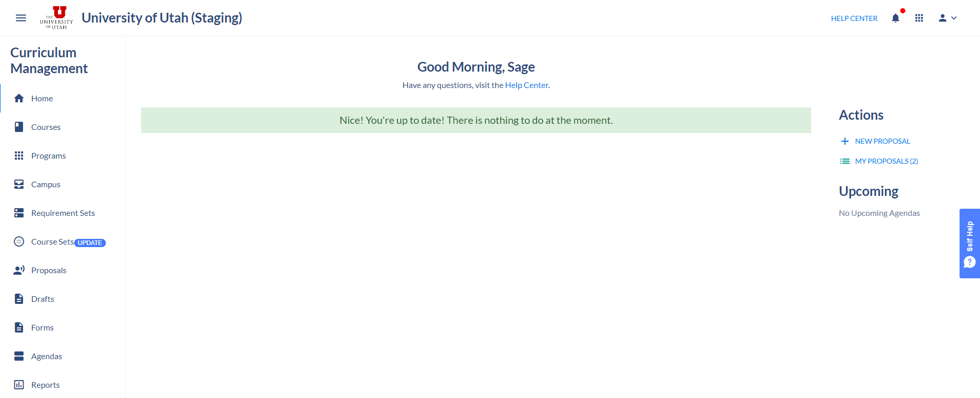Open the apps grid launcher
The height and width of the screenshot is (398, 980).
click(x=919, y=18)
